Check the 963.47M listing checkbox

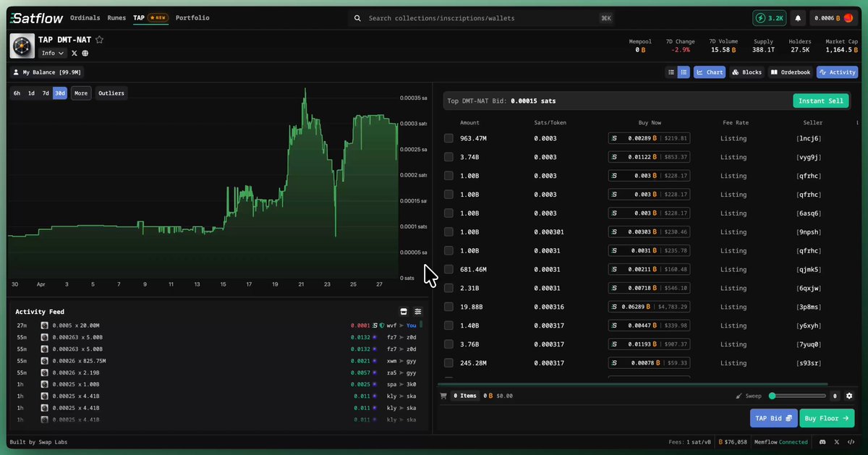click(448, 138)
